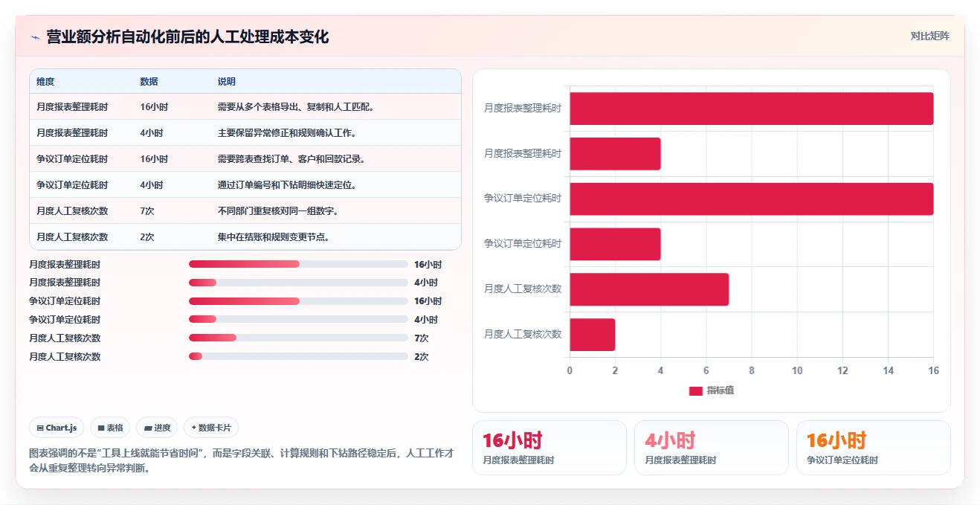This screenshot has width=980, height=505.
Task: Click the 2次 progress bar for 月度人工复核次数
Action: click(x=298, y=356)
